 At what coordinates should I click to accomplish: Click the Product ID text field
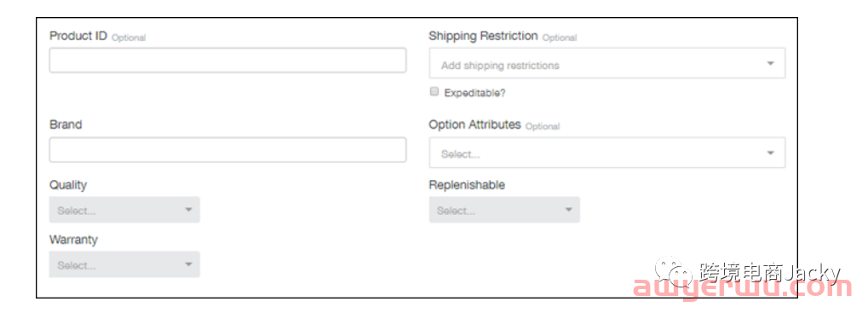click(227, 61)
